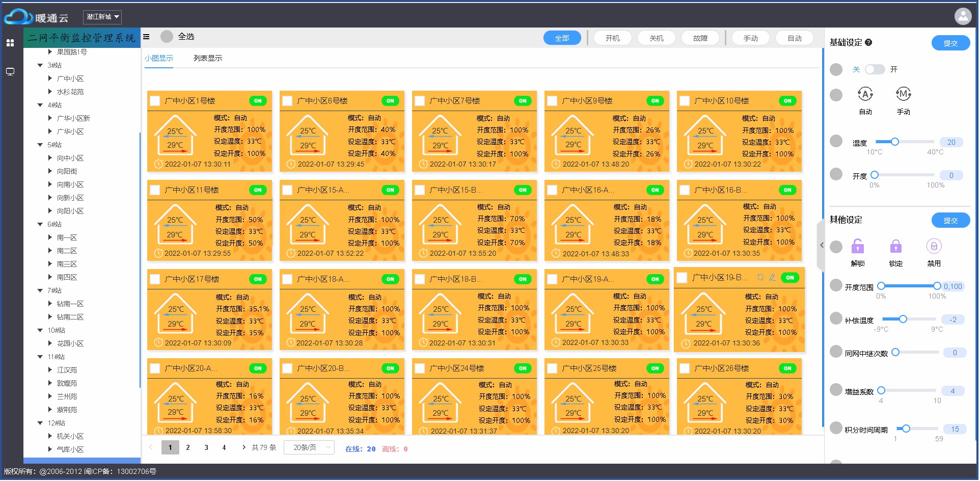Select the 解锁 unlock icon
The image size is (980, 481).
coord(858,247)
